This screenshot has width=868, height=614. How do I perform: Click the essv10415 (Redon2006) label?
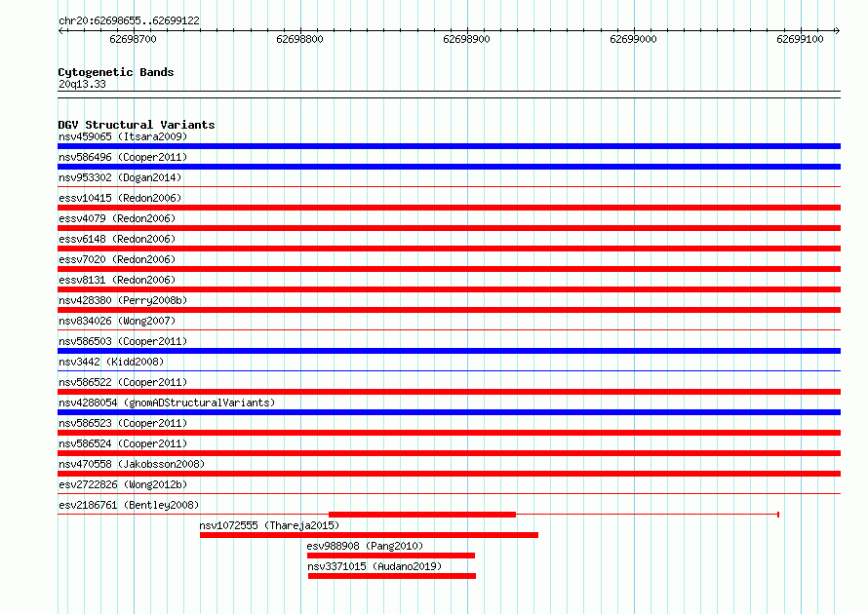point(120,198)
